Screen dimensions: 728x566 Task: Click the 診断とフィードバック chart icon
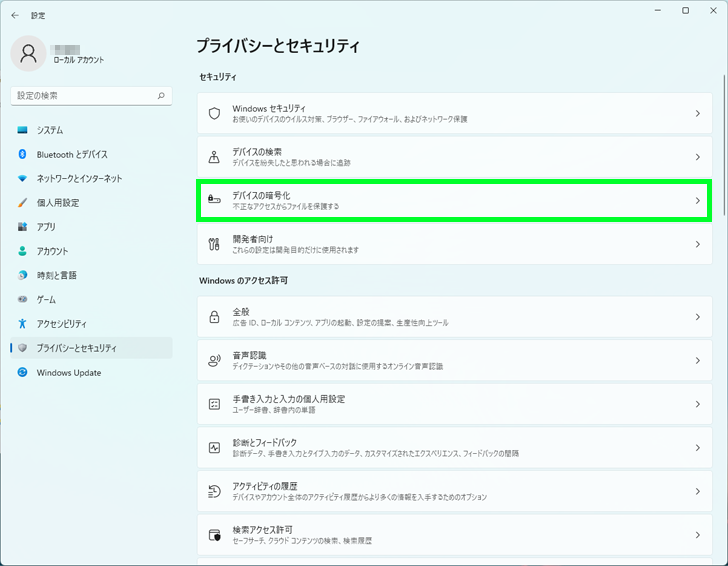point(214,448)
